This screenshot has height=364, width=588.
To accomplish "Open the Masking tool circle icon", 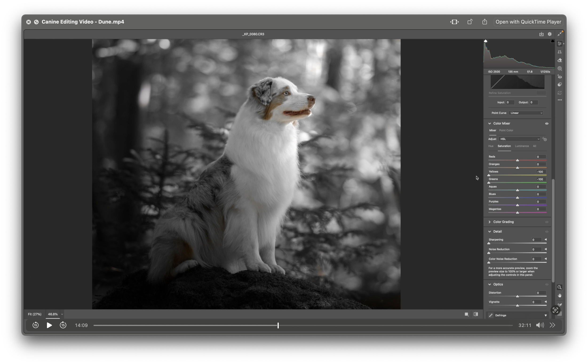I will pyautogui.click(x=560, y=69).
